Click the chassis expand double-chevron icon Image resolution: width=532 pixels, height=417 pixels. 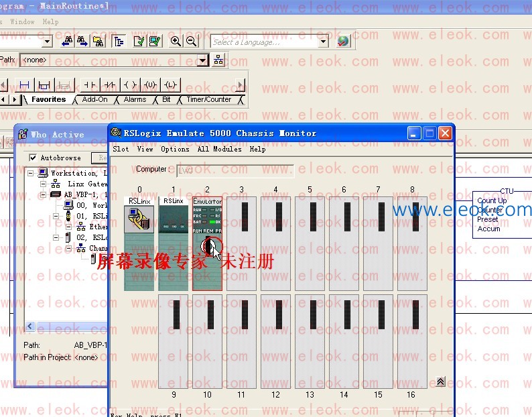pos(440,381)
